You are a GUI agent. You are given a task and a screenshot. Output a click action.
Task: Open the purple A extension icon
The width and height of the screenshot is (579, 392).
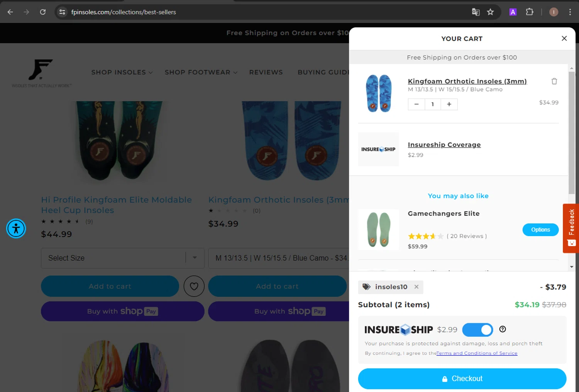tap(513, 12)
